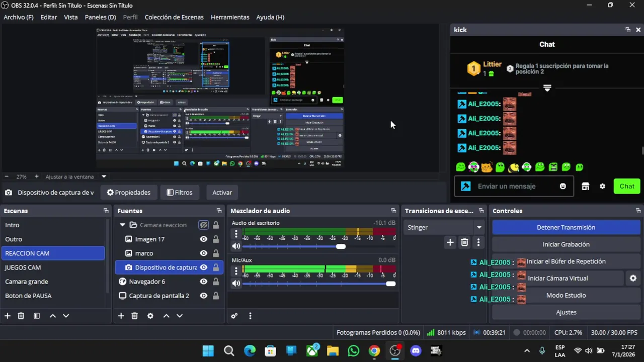Screen dimensions: 644x362
Task: Send the message with the green Chat button
Action: tap(627, 186)
